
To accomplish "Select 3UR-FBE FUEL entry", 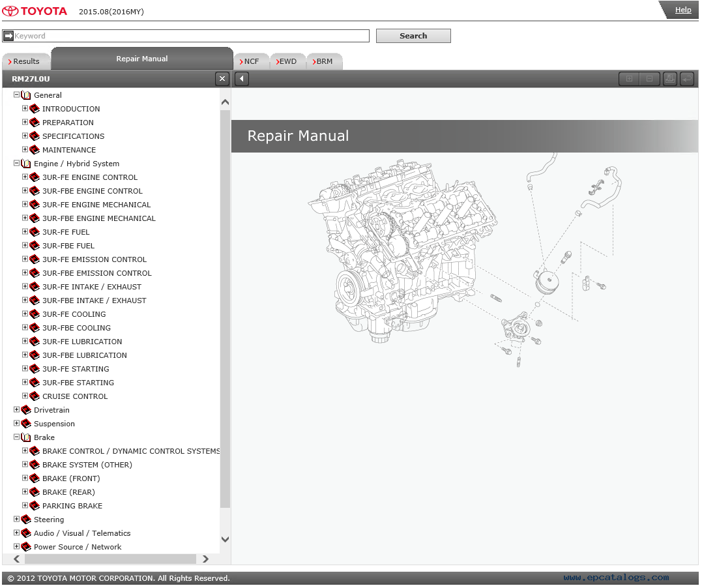I will click(x=68, y=245).
